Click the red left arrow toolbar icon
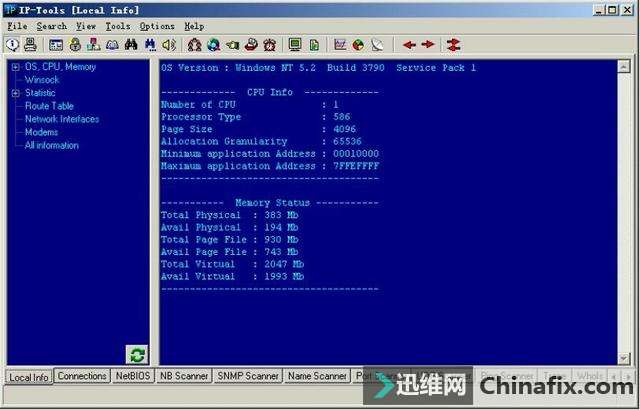This screenshot has width=640, height=410. (x=409, y=45)
